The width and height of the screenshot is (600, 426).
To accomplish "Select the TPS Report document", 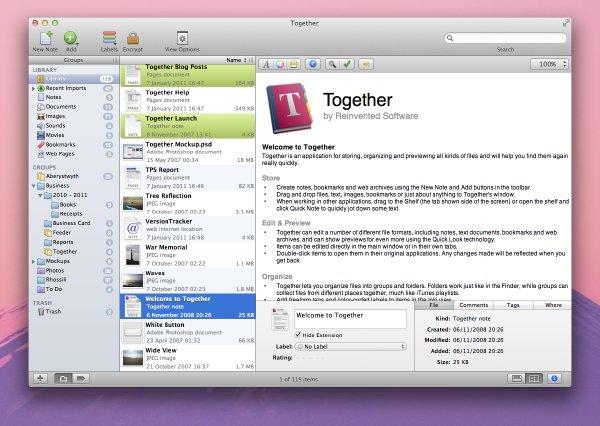I will 188,178.
